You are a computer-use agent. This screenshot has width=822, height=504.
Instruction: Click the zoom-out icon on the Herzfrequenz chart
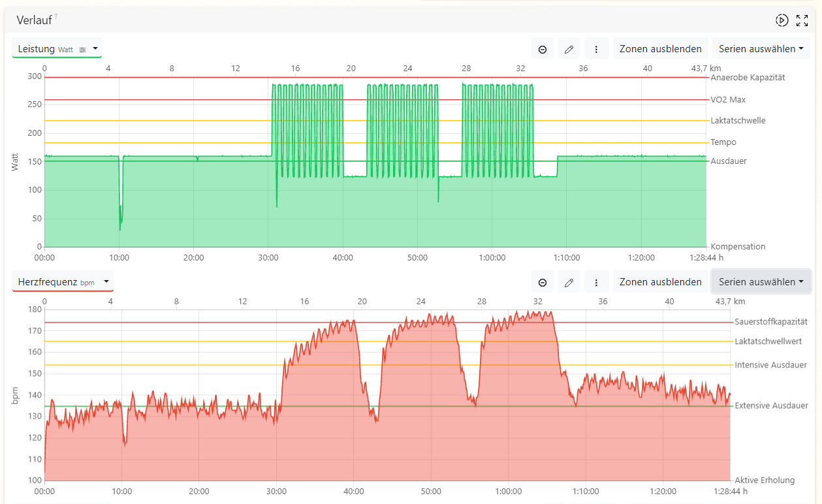543,282
